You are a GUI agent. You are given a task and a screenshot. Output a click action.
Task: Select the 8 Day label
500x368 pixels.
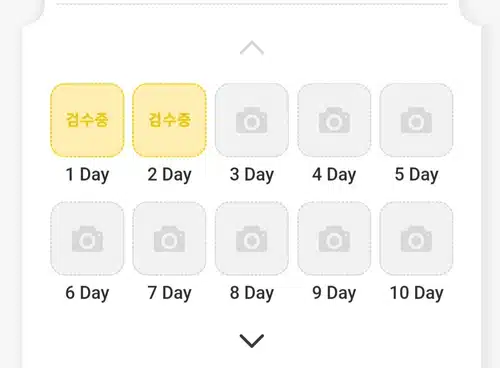252,293
